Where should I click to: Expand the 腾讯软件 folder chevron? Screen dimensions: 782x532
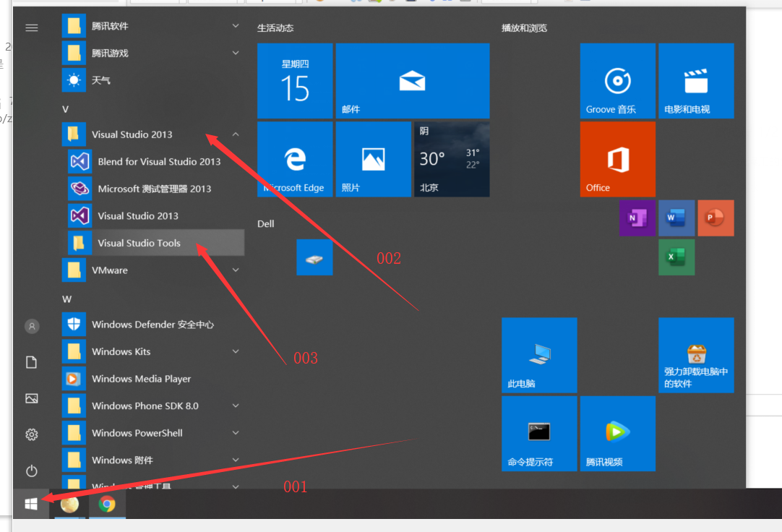click(x=236, y=25)
